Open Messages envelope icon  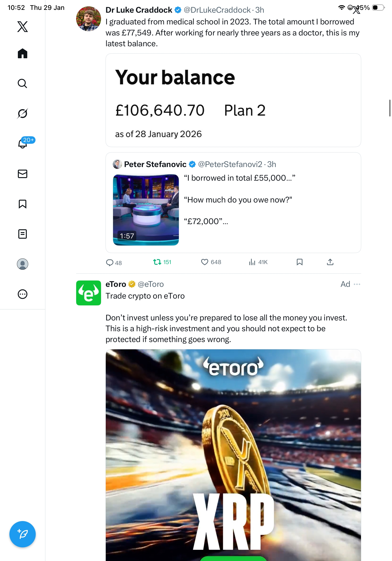point(23,174)
